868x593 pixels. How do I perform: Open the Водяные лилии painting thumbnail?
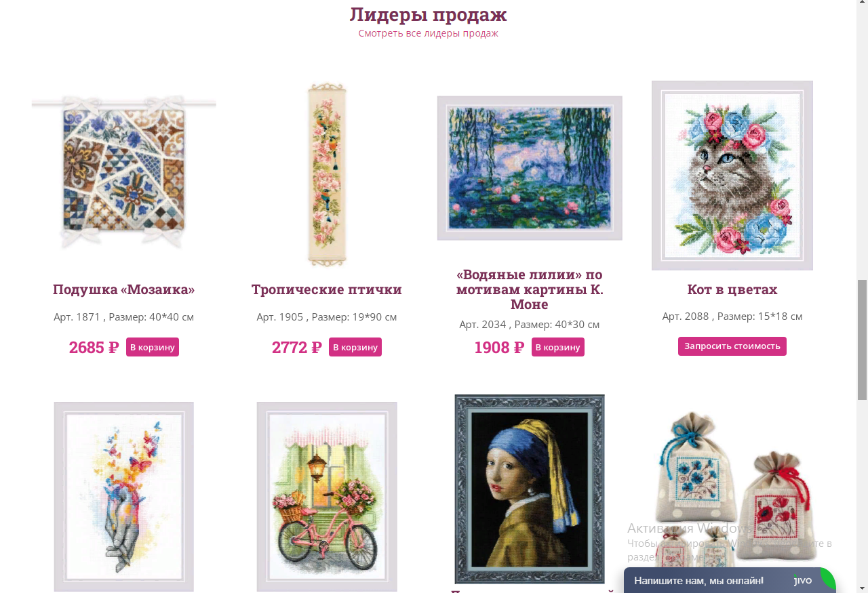click(530, 168)
